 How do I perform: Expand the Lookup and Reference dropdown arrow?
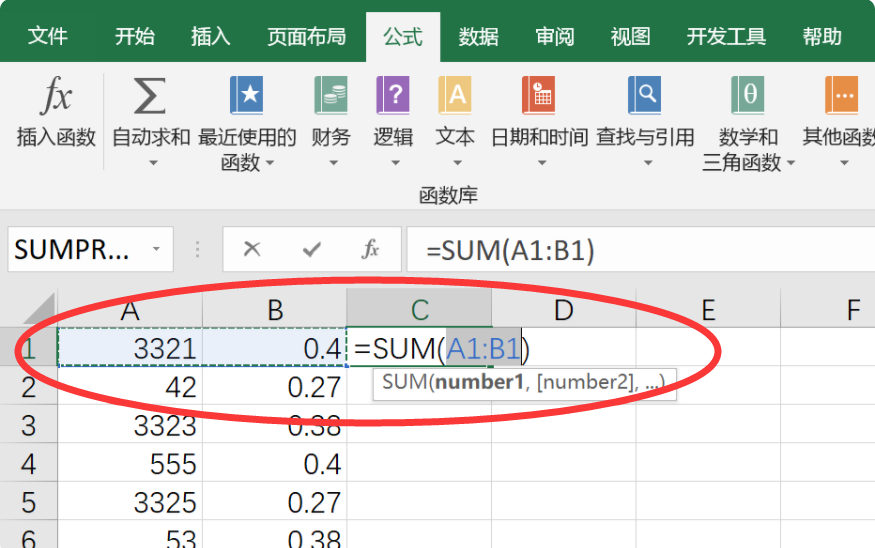647,163
